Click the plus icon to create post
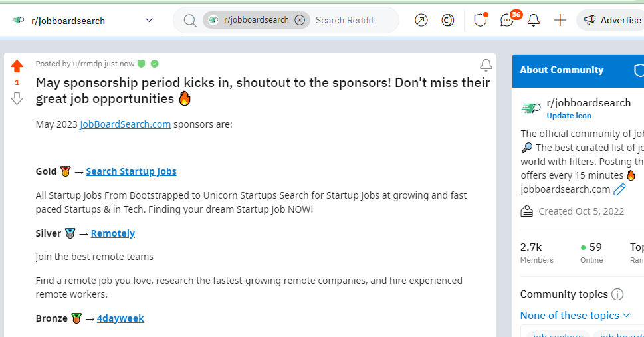The image size is (644, 337). pos(560,20)
